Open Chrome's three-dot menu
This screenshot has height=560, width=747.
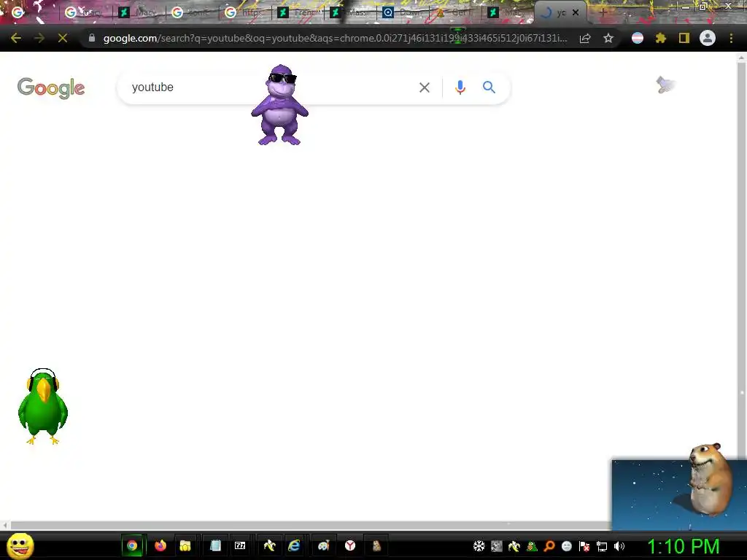731,38
